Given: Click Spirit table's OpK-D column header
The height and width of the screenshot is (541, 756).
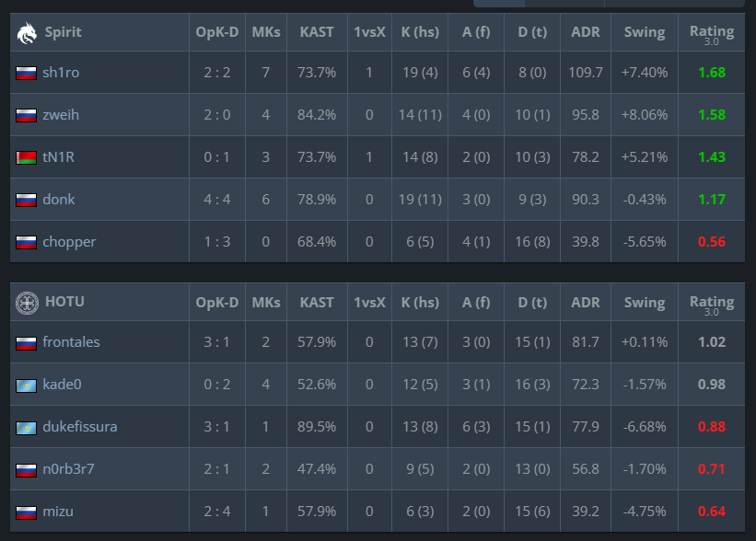Looking at the screenshot, I should coord(217,32).
